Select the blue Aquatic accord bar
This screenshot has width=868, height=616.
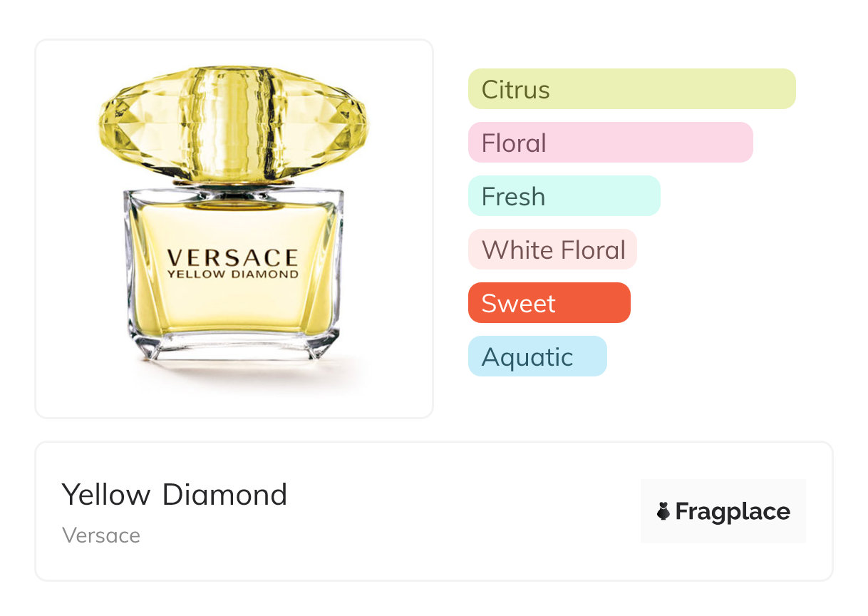[x=537, y=356]
